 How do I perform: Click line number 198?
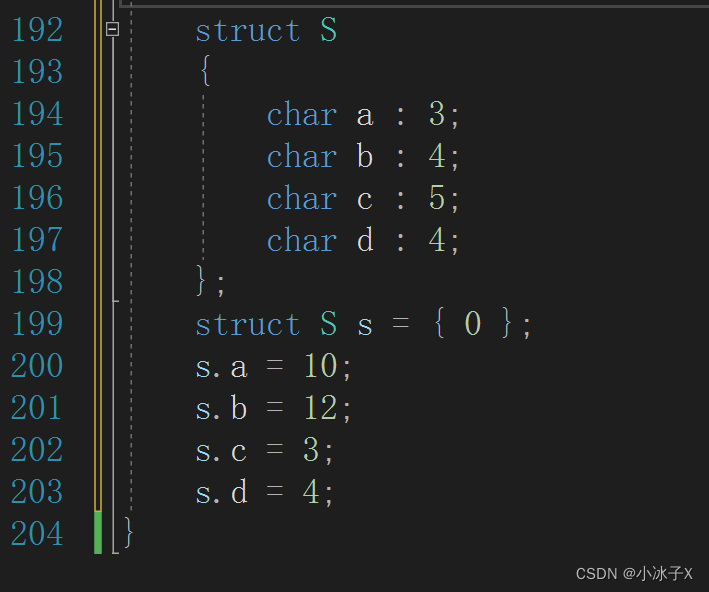click(37, 281)
